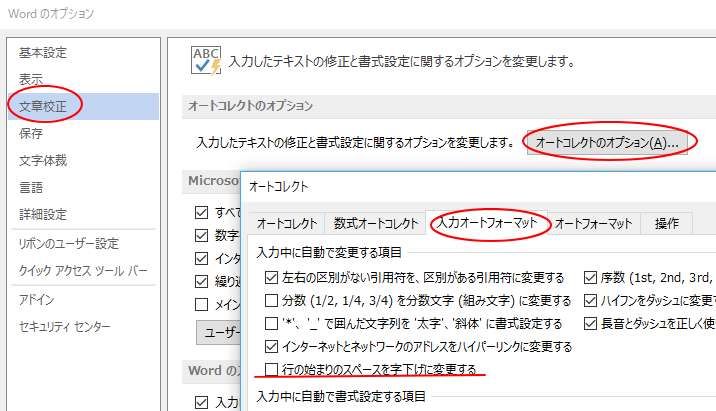This screenshot has height=411, width=716.
Task: Open セキュリティ センター category
Action: click(x=65, y=327)
